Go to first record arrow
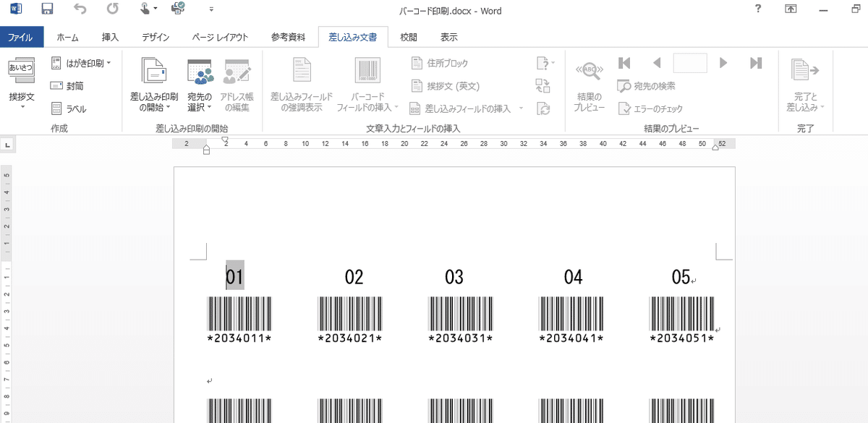 tap(624, 64)
